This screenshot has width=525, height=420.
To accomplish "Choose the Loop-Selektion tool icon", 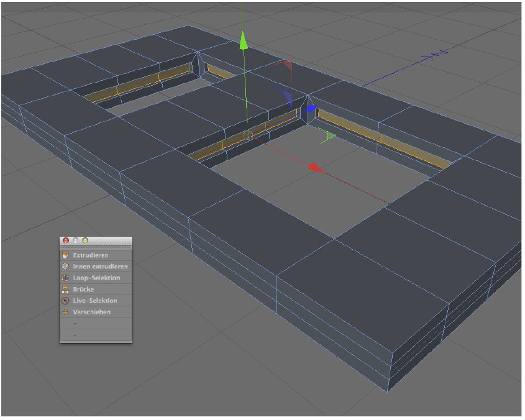I will coord(65,278).
